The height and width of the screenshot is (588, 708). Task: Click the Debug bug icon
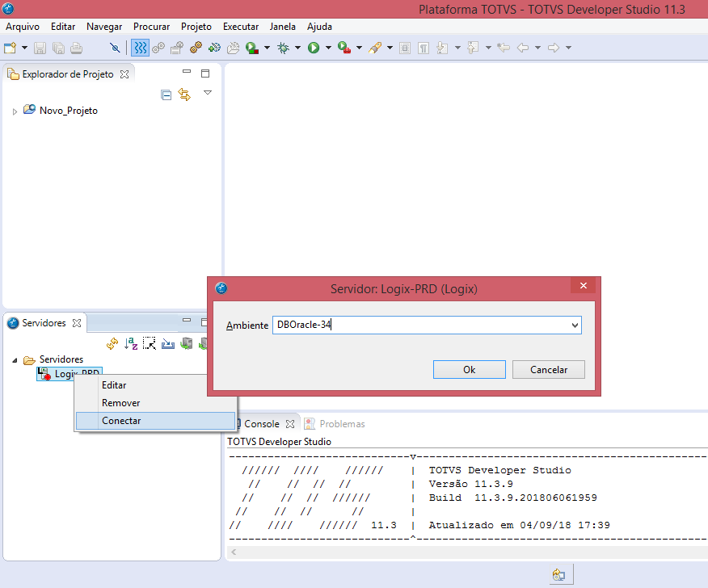[x=283, y=48]
